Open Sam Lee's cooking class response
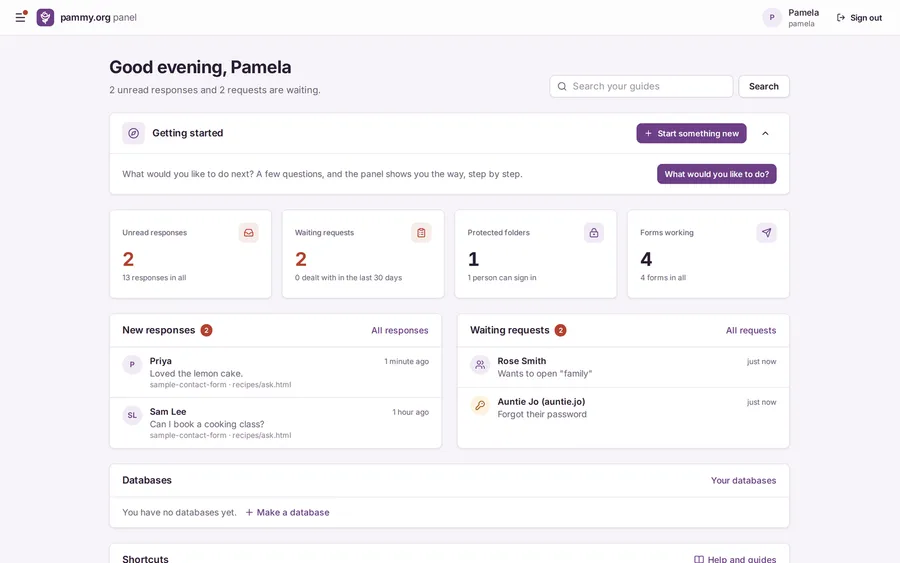The image size is (900, 563). pos(276,423)
